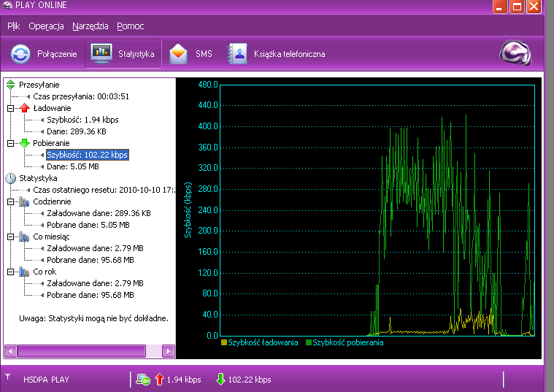Maximize the PLAY ONLINE window

518,7
